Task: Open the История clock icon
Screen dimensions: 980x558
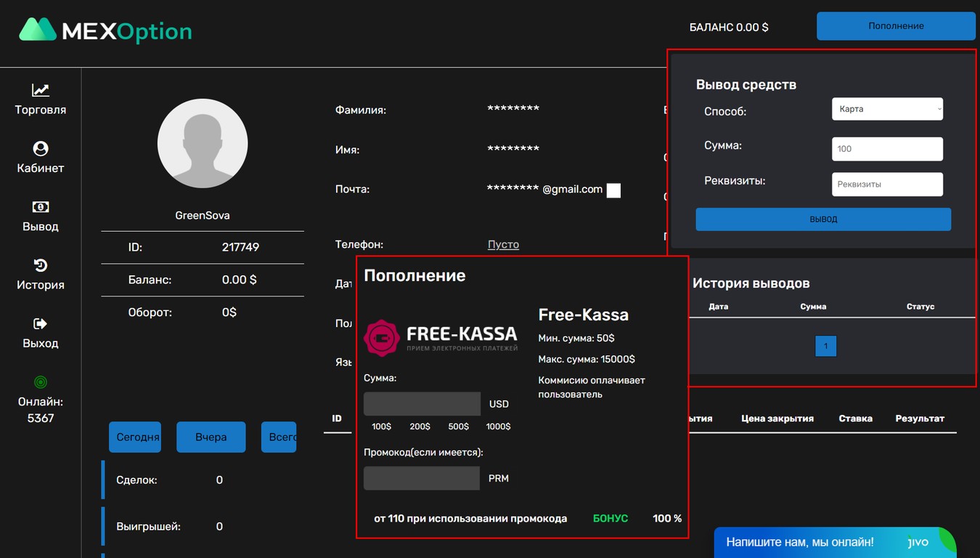Action: click(41, 265)
